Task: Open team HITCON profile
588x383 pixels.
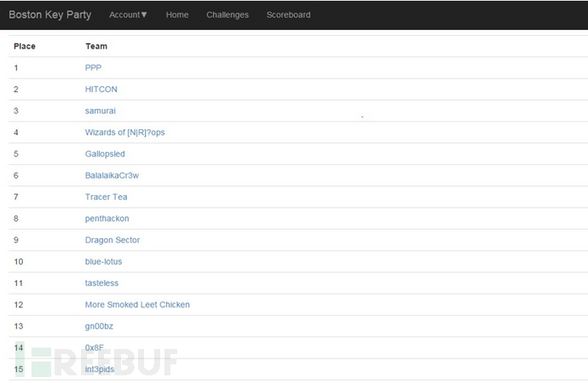Action: [x=101, y=89]
